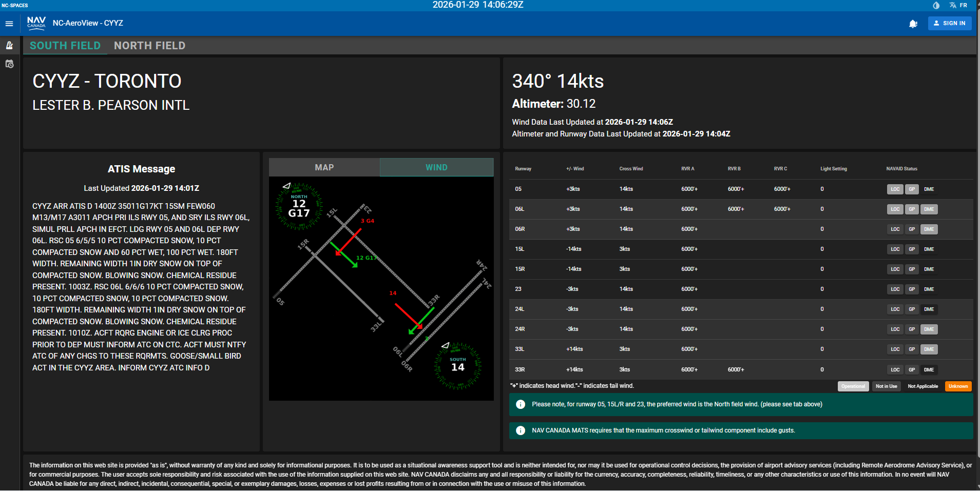Toggle dark mode with the contrast icon
The width and height of the screenshot is (980, 491).
click(x=936, y=6)
